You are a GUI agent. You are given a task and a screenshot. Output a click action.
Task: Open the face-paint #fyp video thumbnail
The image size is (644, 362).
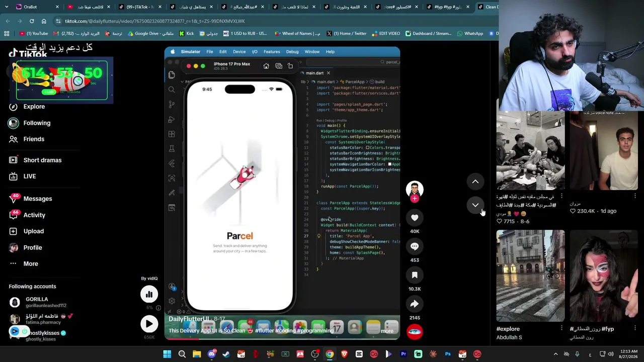coord(604,276)
